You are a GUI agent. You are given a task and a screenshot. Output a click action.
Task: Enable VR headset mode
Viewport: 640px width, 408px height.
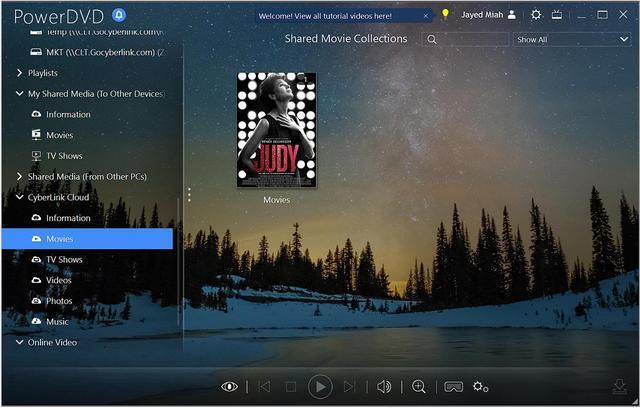[453, 386]
